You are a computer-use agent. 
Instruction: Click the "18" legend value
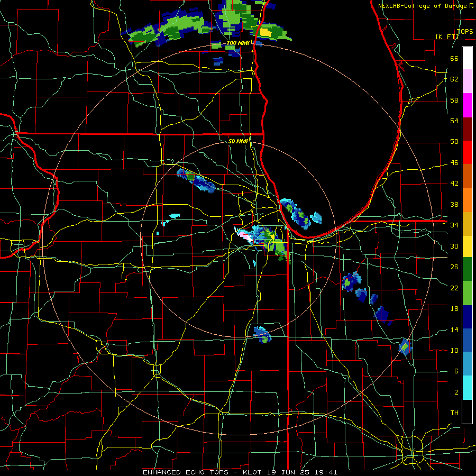tap(454, 309)
